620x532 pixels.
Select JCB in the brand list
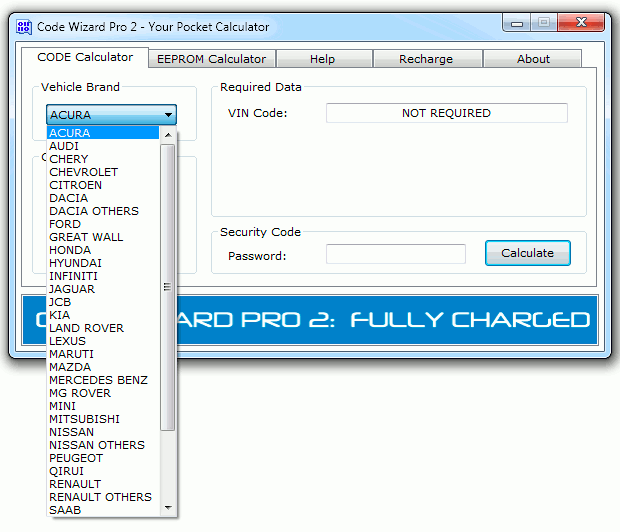click(103, 302)
